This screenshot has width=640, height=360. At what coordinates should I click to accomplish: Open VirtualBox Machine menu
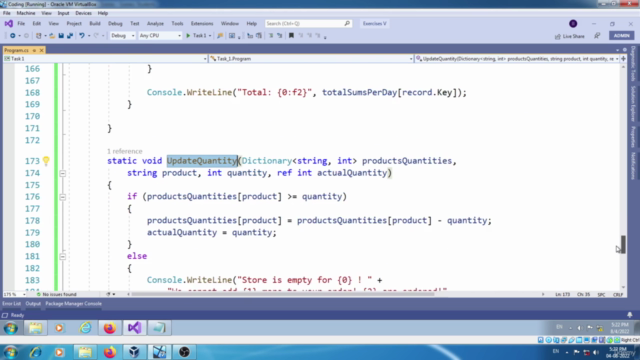(26, 13)
